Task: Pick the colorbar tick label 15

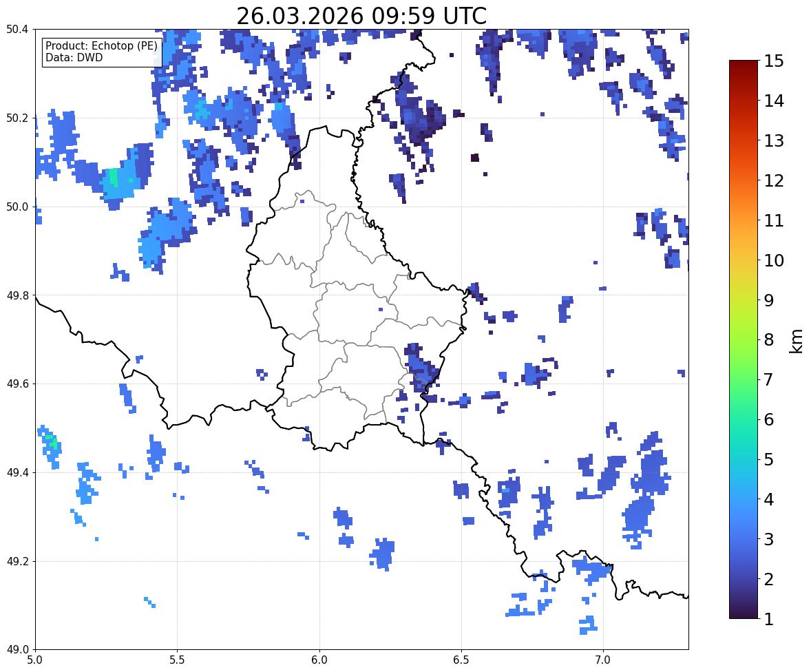Action: pyautogui.click(x=774, y=61)
